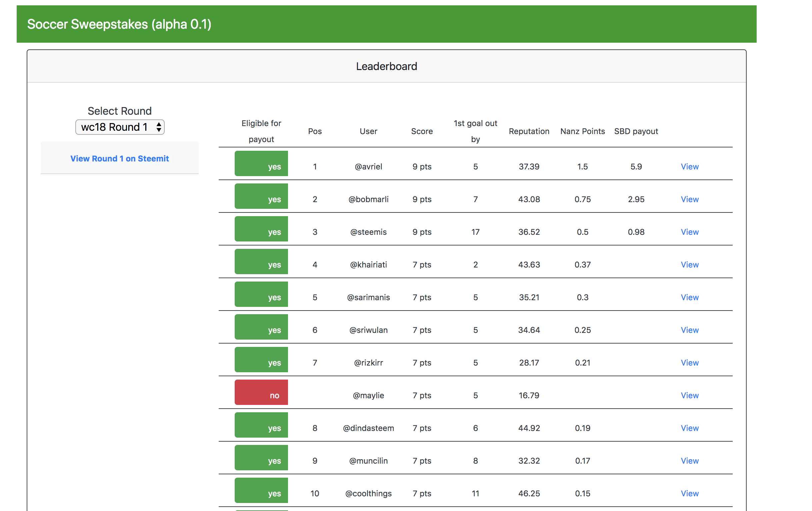Click View Round 1 on Steemit link
Screen dimensions: 812x511
coord(119,158)
